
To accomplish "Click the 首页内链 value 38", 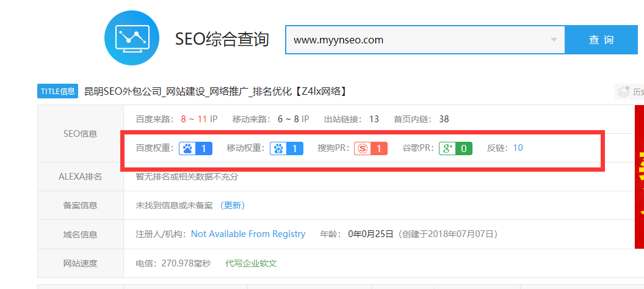I will click(x=444, y=120).
